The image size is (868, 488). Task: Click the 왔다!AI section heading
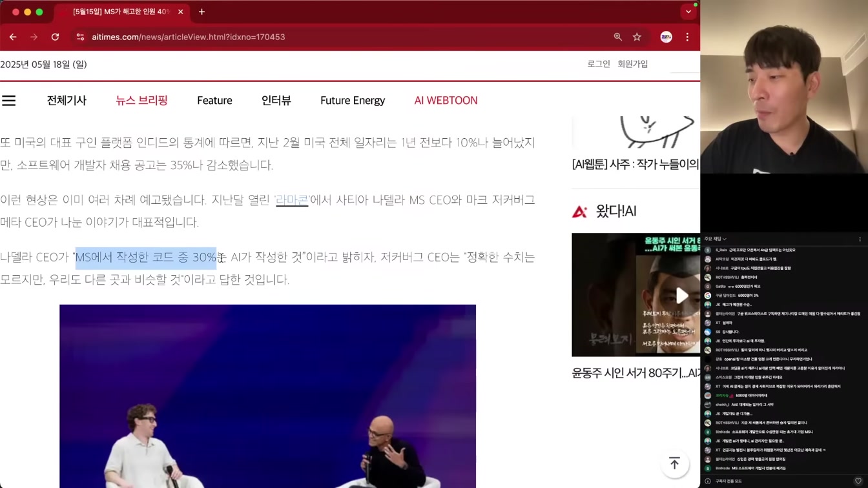click(x=616, y=211)
